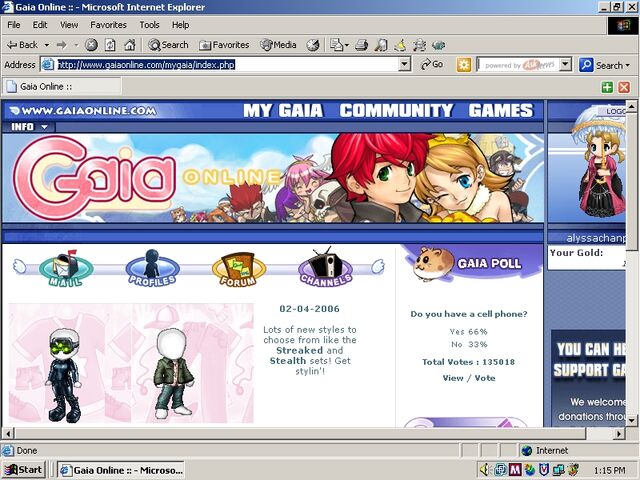The height and width of the screenshot is (480, 640).
Task: Click the horizontal scrollbar right arrow
Action: [620, 433]
